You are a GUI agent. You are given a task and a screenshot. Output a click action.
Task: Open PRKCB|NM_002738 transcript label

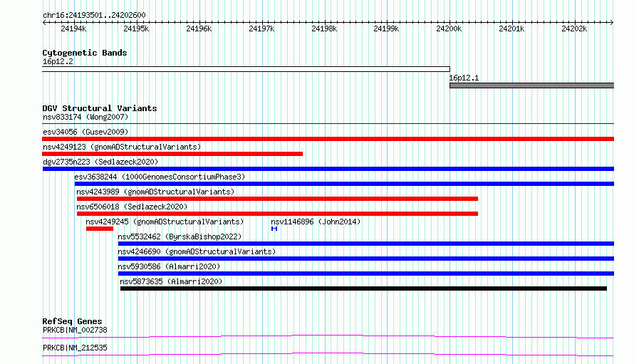click(x=76, y=330)
